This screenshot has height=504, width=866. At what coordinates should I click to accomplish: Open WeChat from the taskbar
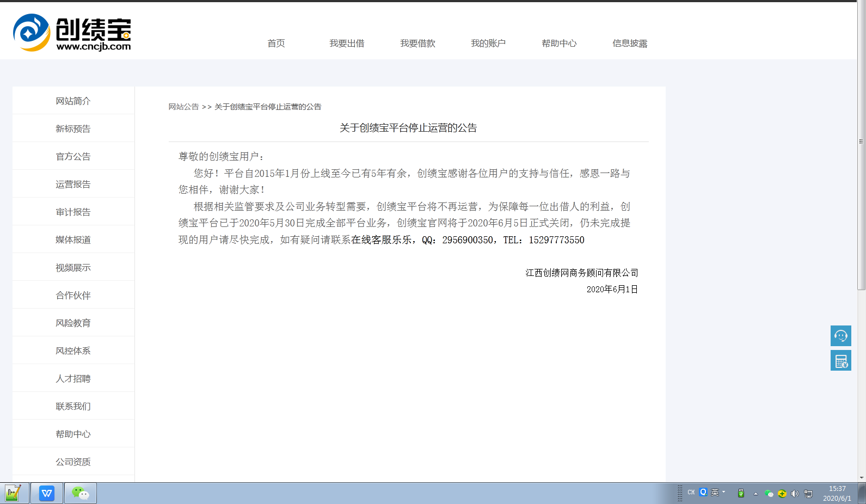(x=81, y=493)
